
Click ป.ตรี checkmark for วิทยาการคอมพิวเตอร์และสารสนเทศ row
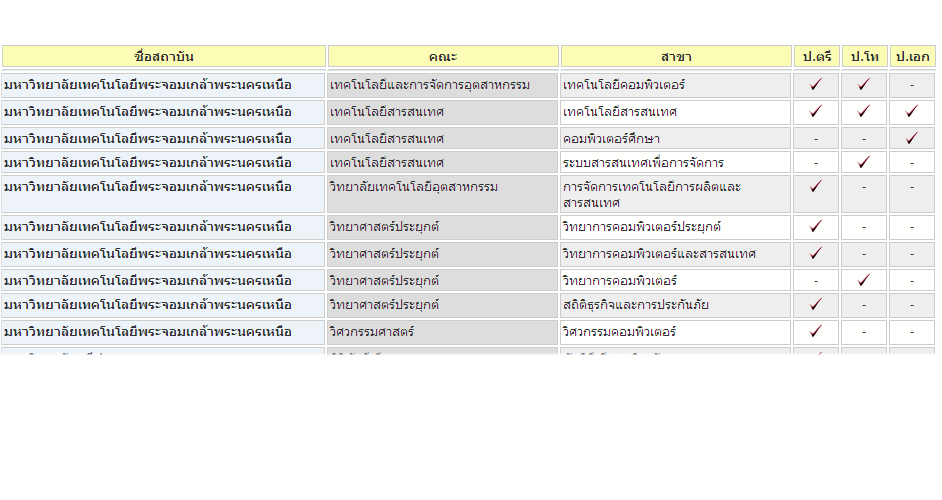click(x=815, y=254)
